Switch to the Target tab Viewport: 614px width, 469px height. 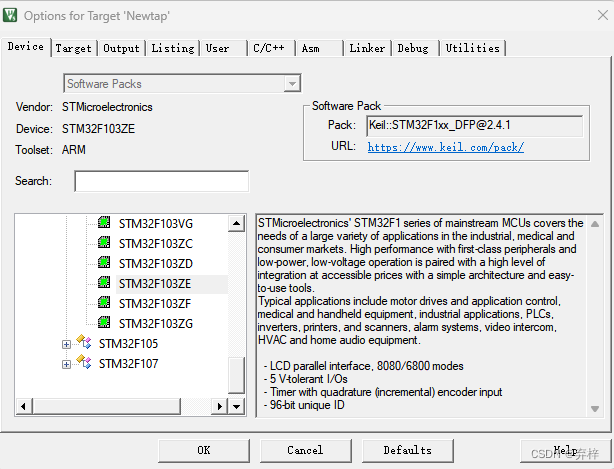(x=74, y=49)
